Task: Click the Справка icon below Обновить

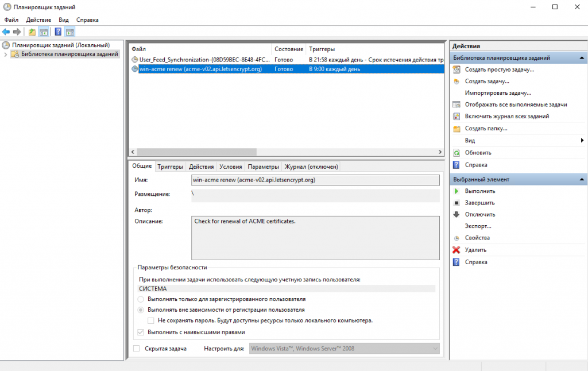Action: (457, 165)
